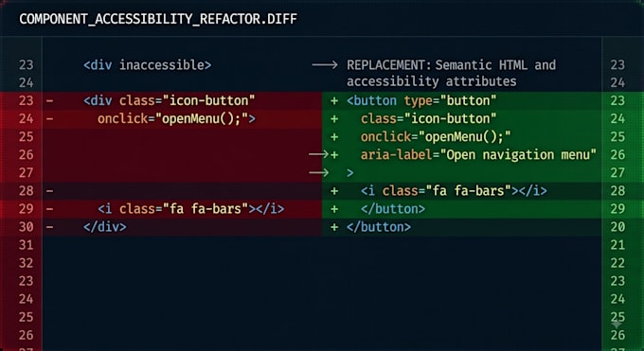Viewport: 644px width, 351px height.
Task: Click line number 22 in green gutter
Action: click(x=617, y=263)
